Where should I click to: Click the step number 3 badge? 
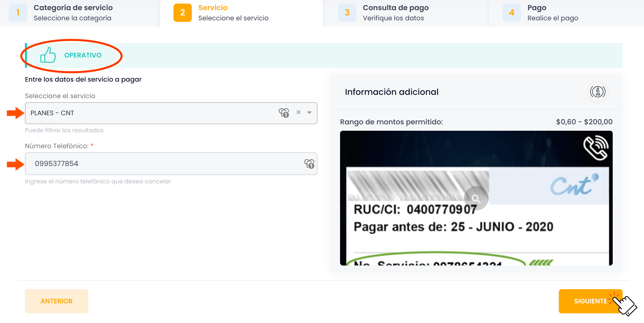point(347,13)
